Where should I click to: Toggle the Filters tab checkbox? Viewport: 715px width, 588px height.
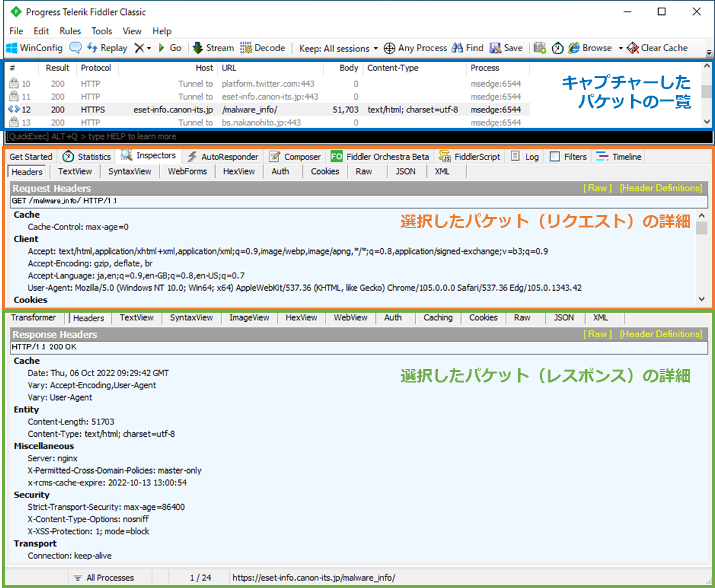point(555,156)
